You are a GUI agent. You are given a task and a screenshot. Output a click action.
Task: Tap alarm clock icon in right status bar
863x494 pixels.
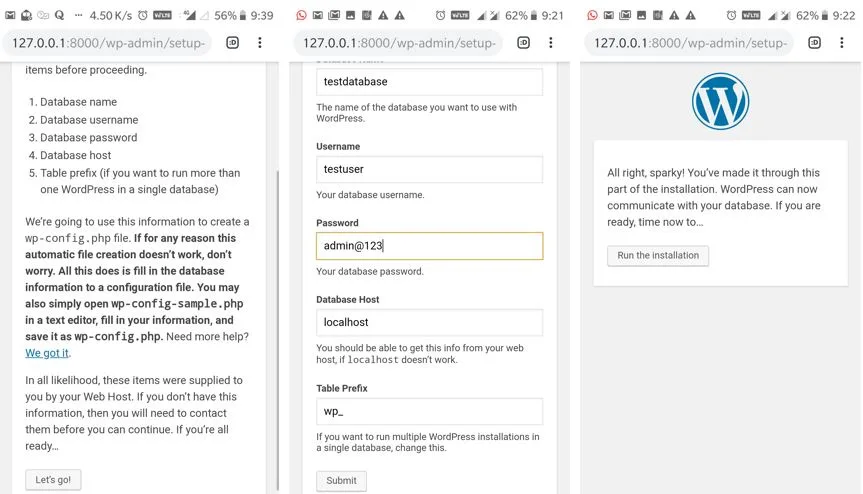click(x=731, y=15)
